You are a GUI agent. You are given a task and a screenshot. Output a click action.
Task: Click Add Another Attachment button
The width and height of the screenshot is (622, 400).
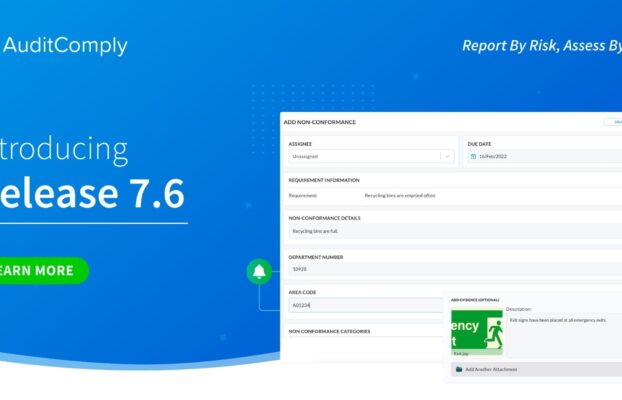[x=536, y=369]
